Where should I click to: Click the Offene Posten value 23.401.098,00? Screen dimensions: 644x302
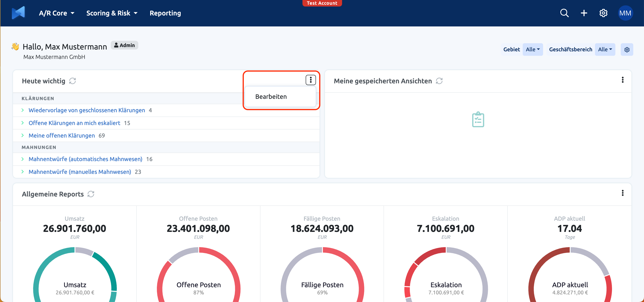pyautogui.click(x=198, y=229)
